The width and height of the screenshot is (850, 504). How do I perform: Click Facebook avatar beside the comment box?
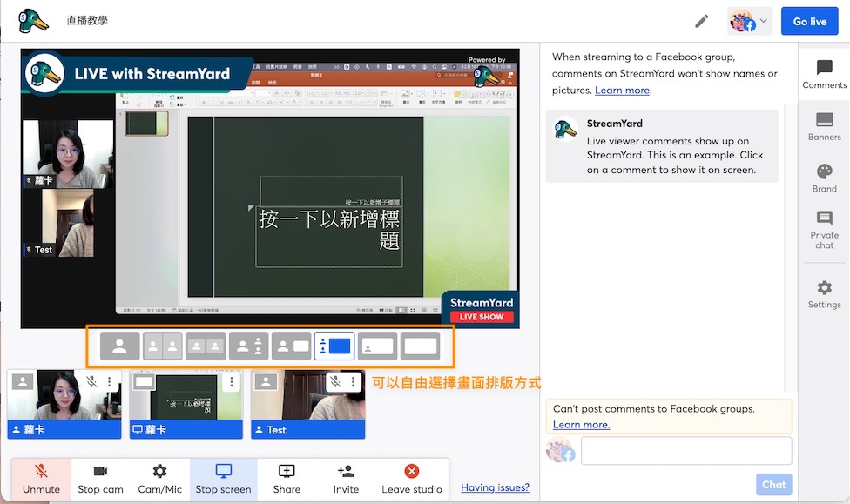point(561,450)
